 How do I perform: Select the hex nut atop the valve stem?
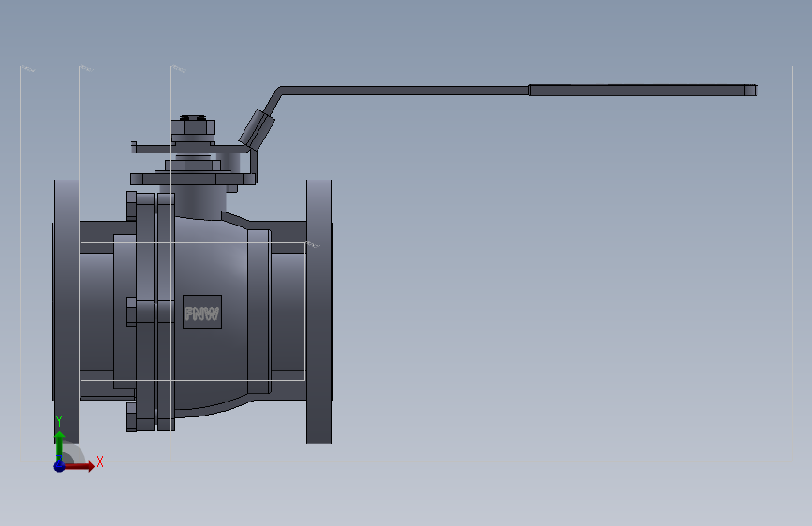tap(193, 127)
